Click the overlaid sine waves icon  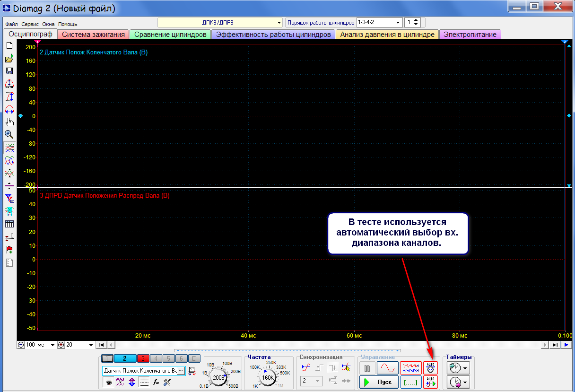click(9, 160)
